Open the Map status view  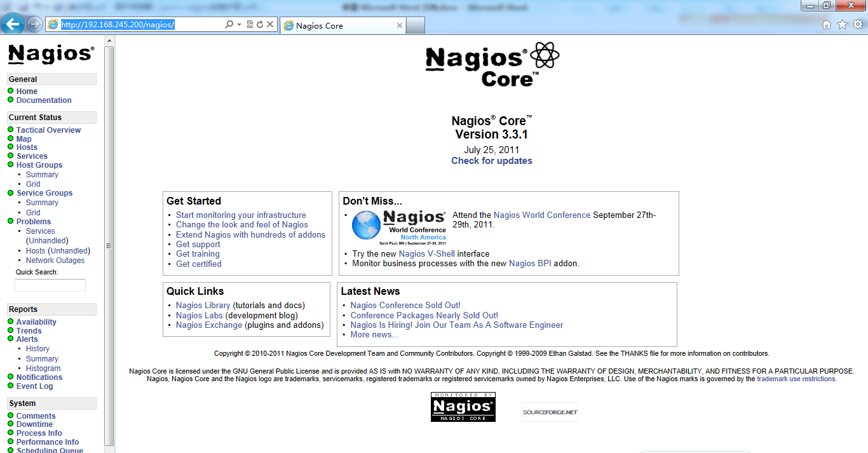pos(24,139)
